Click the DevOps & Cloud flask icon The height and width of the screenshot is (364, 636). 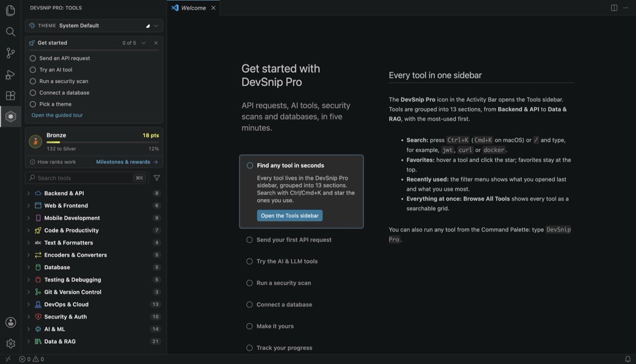point(38,305)
